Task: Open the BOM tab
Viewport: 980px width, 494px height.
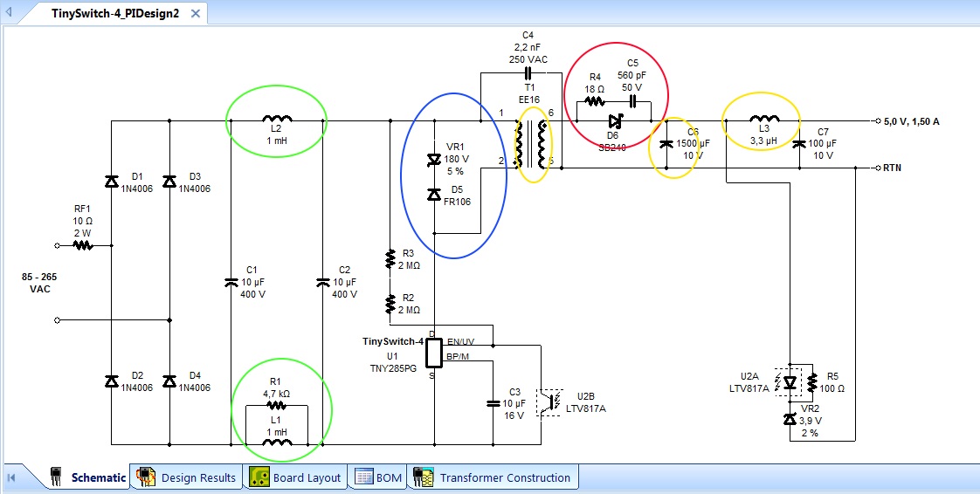Action: 378,477
